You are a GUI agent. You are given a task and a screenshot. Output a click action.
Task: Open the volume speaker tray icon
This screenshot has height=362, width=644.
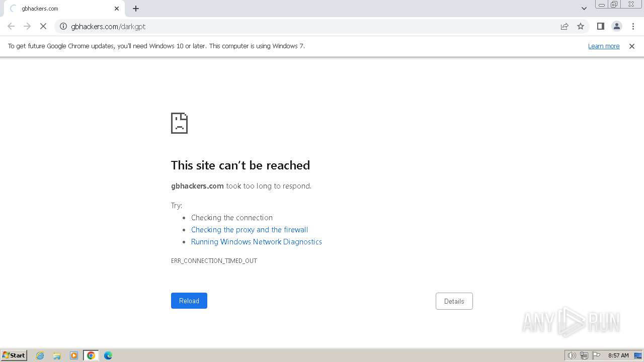coord(572,355)
